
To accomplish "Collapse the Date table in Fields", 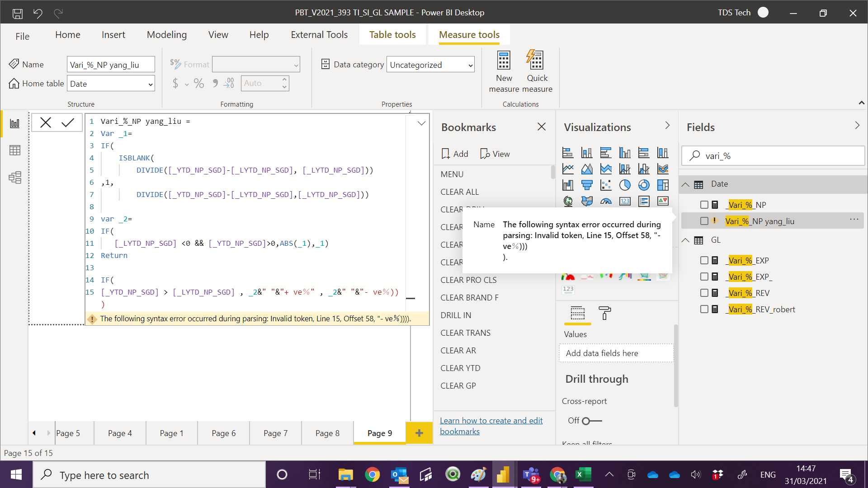I will 685,184.
